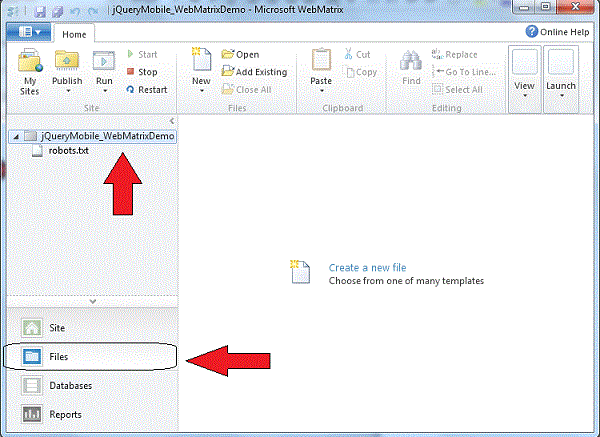Open the Reports workspace

pyautogui.click(x=65, y=414)
